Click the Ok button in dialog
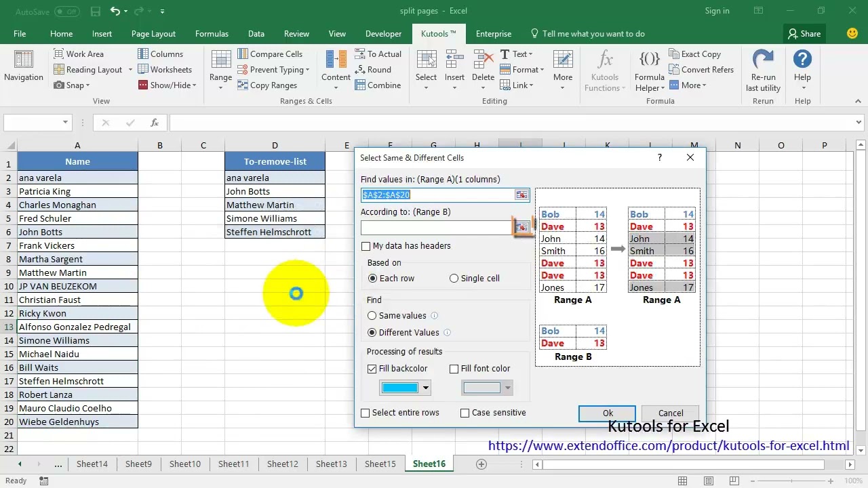This screenshot has height=488, width=868. tap(608, 413)
